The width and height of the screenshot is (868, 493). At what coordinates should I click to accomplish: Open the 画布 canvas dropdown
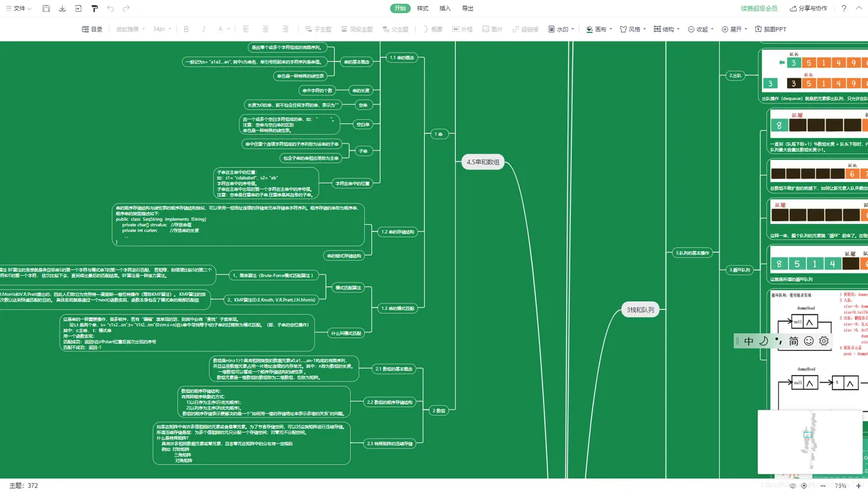(x=599, y=29)
